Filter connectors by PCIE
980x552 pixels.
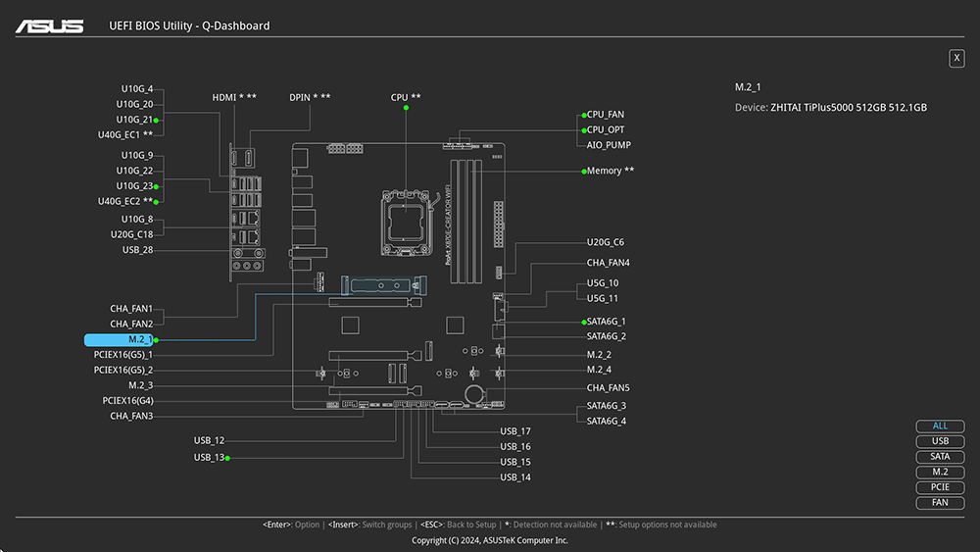(x=940, y=487)
